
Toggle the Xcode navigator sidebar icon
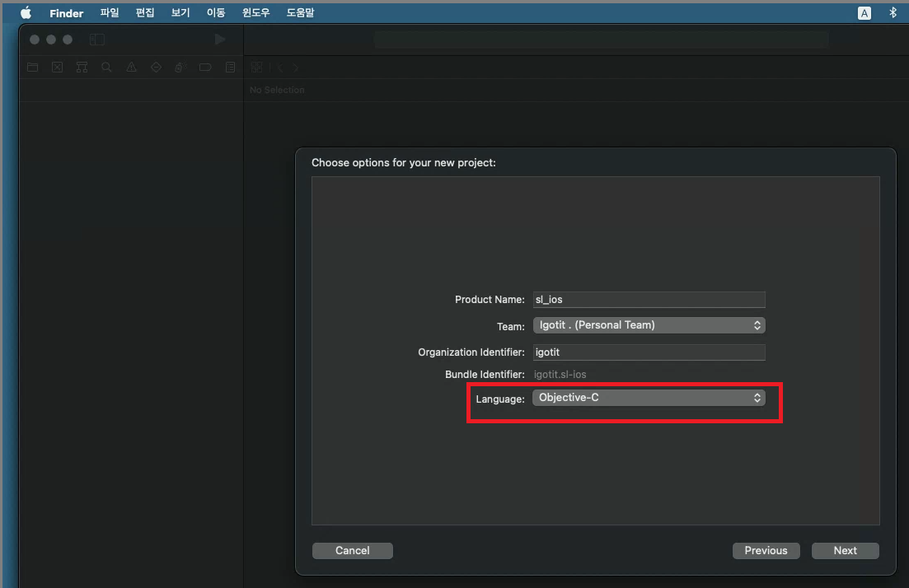(x=96, y=40)
